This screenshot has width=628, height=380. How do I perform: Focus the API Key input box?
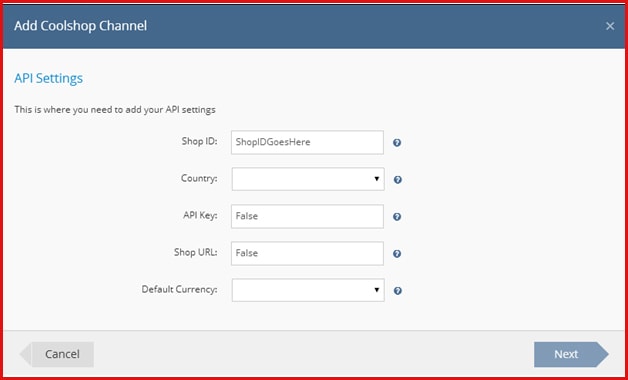click(x=307, y=216)
